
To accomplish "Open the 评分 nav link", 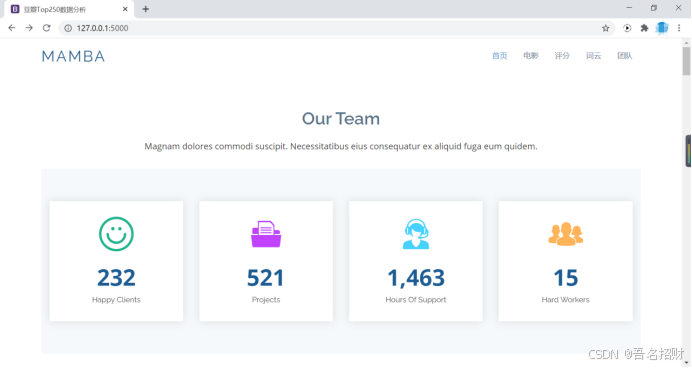I will tap(562, 56).
